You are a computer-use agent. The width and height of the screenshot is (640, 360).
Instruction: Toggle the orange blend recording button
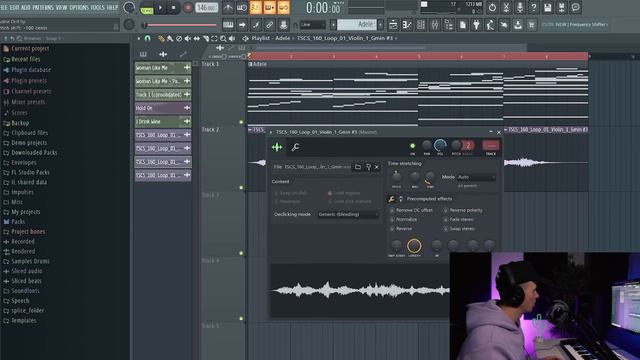point(270,7)
